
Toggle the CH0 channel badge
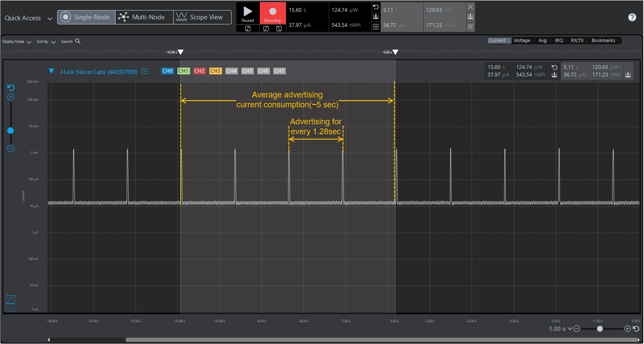(x=167, y=71)
